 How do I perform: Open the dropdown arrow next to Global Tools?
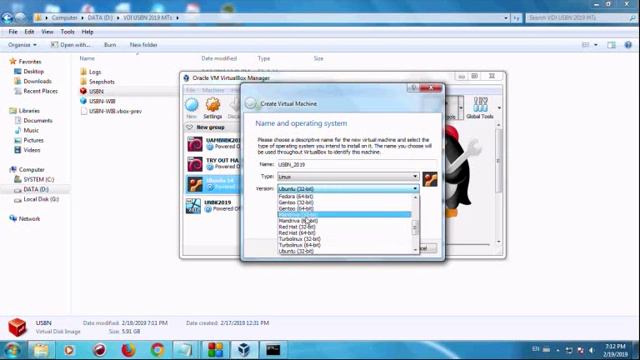point(499,108)
